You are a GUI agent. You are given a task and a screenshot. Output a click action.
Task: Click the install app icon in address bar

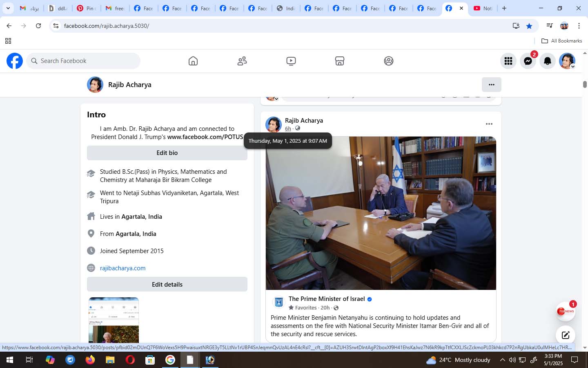[516, 26]
